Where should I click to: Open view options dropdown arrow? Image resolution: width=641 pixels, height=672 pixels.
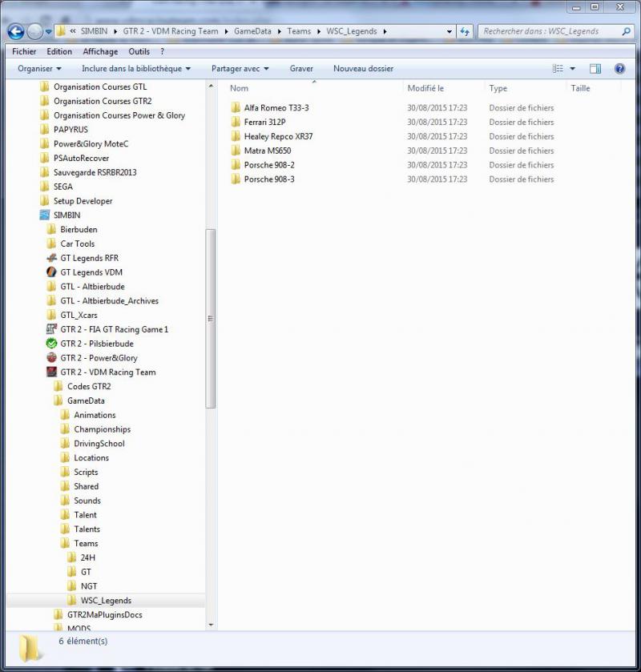coord(572,69)
